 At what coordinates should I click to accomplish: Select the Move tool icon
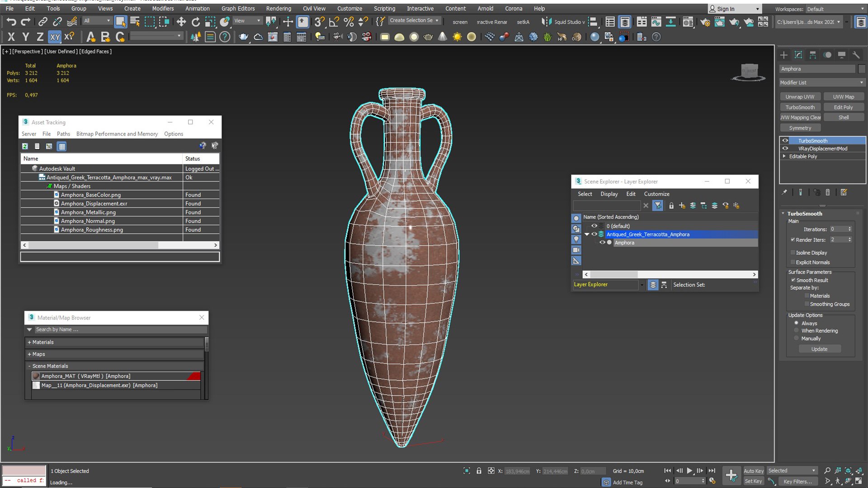[181, 22]
